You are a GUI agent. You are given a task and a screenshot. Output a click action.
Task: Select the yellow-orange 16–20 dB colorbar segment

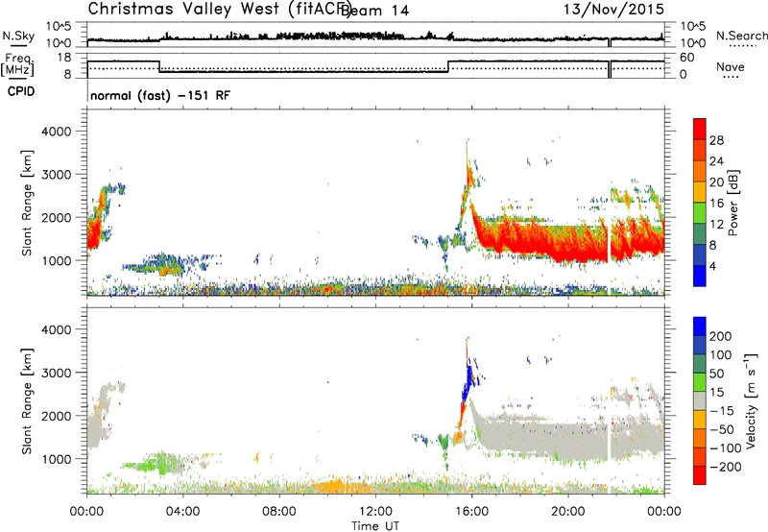click(700, 192)
